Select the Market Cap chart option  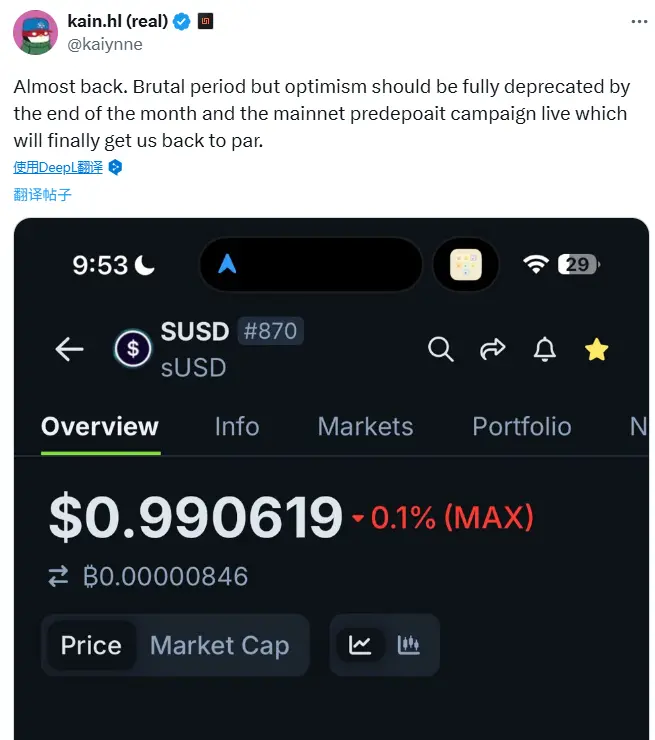pos(219,646)
